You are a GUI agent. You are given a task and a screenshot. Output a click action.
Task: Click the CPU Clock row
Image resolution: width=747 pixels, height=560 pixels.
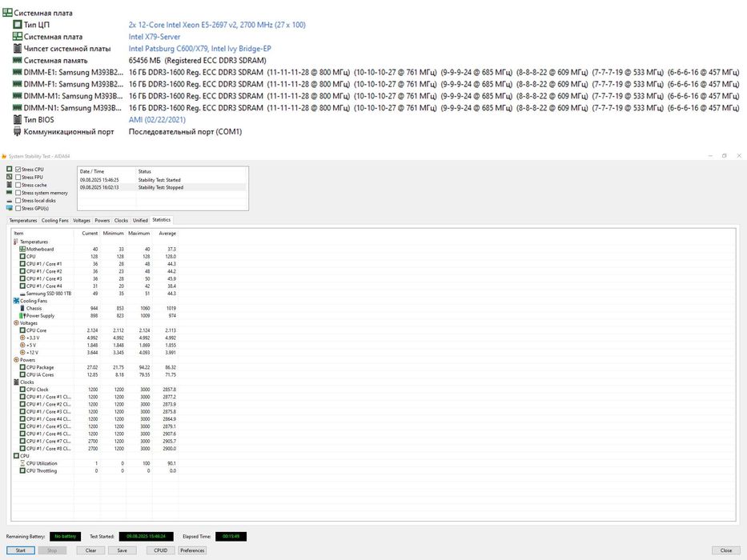coord(94,390)
